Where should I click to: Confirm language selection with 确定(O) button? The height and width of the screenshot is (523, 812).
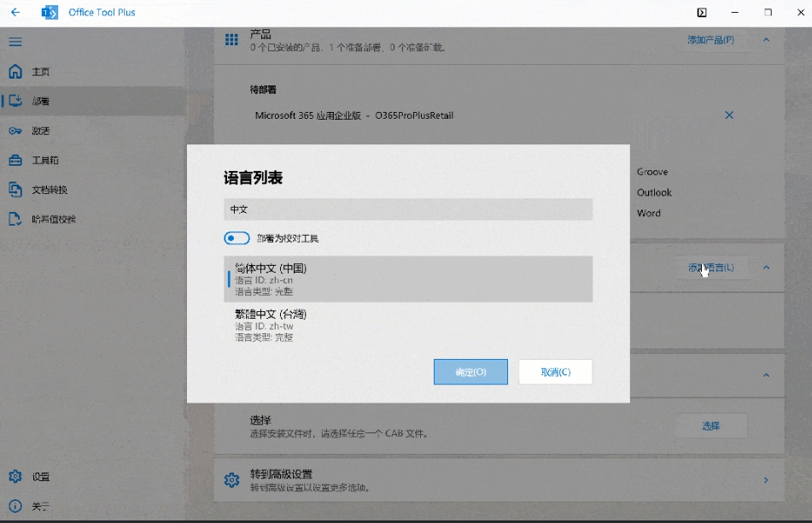click(470, 372)
